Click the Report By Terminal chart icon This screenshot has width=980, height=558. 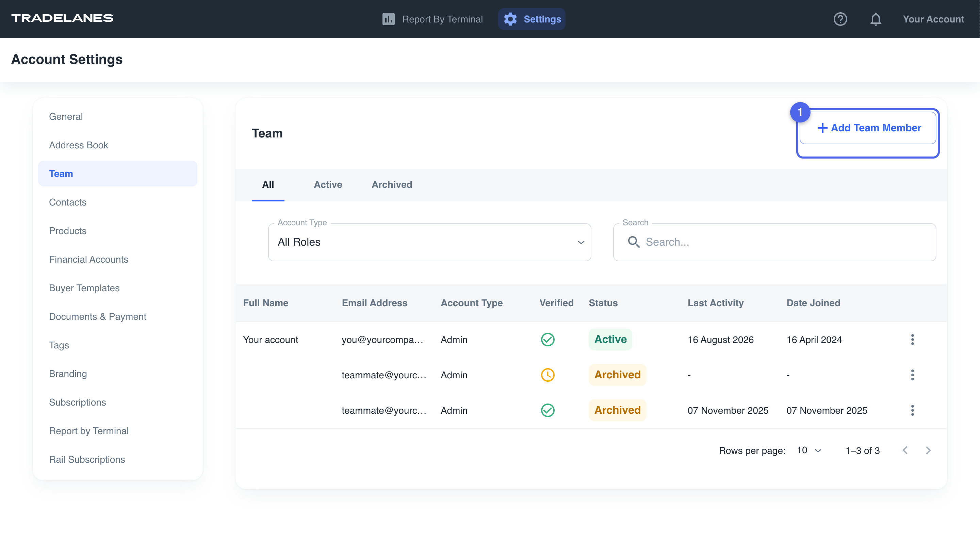[388, 19]
